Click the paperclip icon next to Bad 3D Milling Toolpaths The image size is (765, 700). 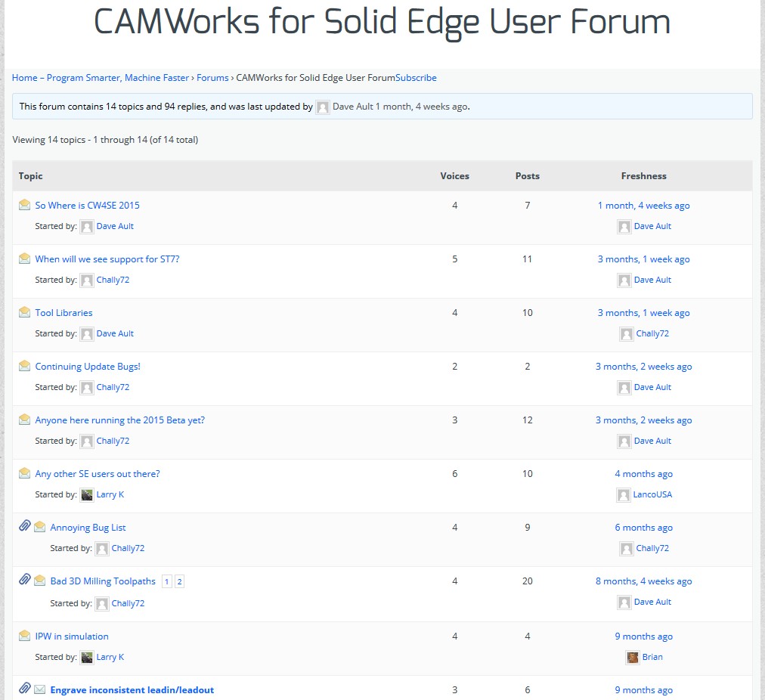[25, 581]
